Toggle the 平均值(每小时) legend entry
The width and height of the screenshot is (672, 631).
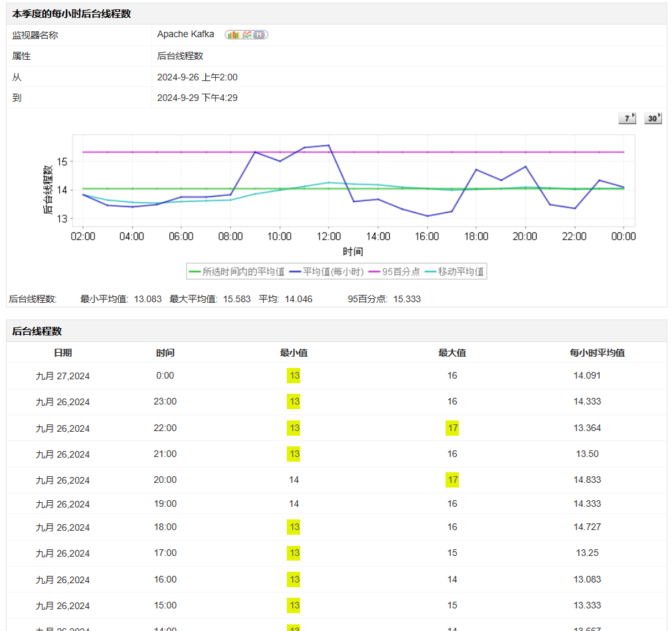[x=329, y=272]
